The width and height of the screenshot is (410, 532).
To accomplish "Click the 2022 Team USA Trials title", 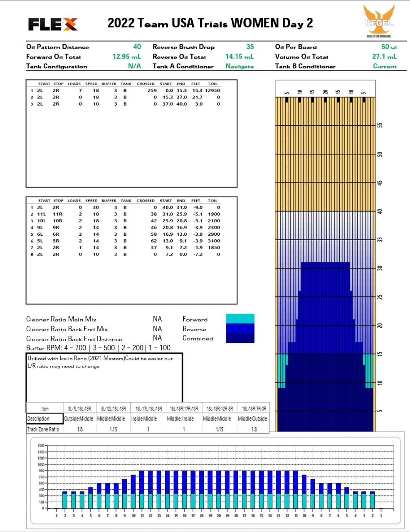I will 210,23.
